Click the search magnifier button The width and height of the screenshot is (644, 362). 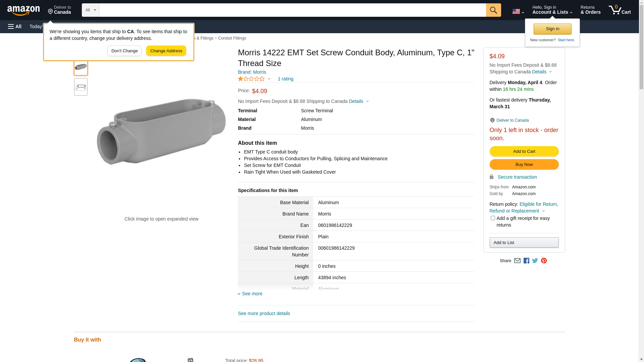493,10
